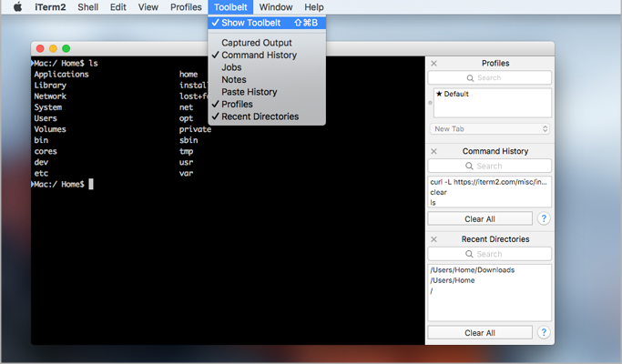Image resolution: width=622 pixels, height=364 pixels.
Task: Click the yellow minimize window button
Action: coord(53,48)
